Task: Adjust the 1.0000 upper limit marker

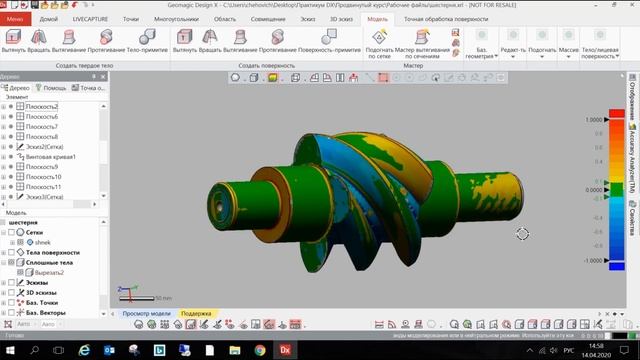Action: (607, 120)
